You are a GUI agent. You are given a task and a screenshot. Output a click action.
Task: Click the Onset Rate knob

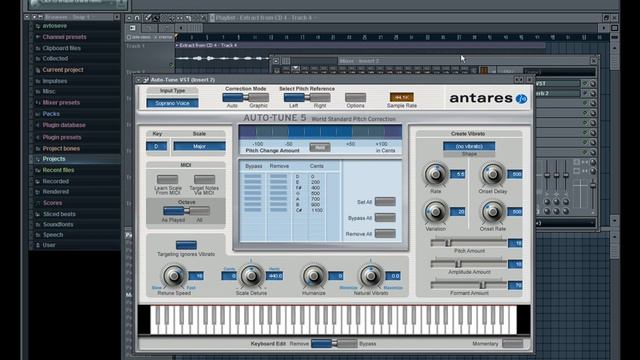493,211
